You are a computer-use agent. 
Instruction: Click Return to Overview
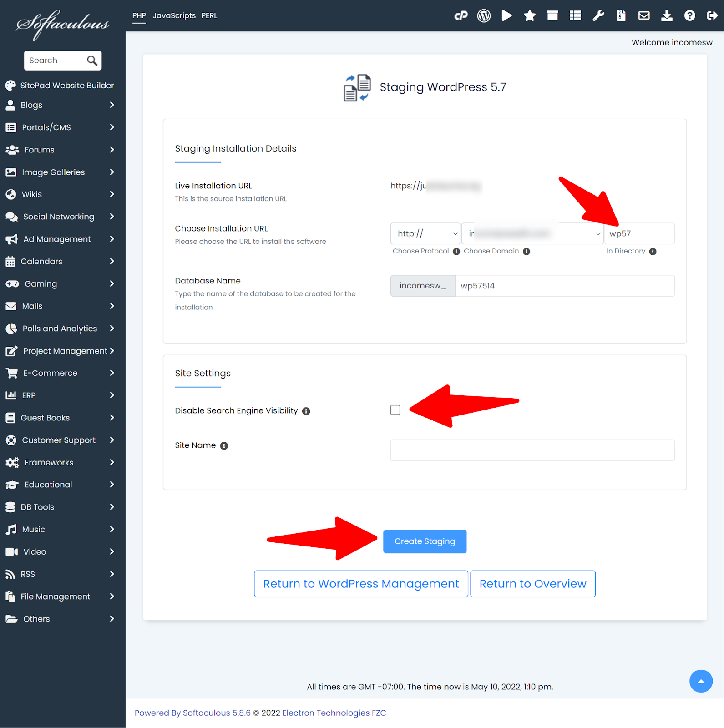[x=533, y=584]
